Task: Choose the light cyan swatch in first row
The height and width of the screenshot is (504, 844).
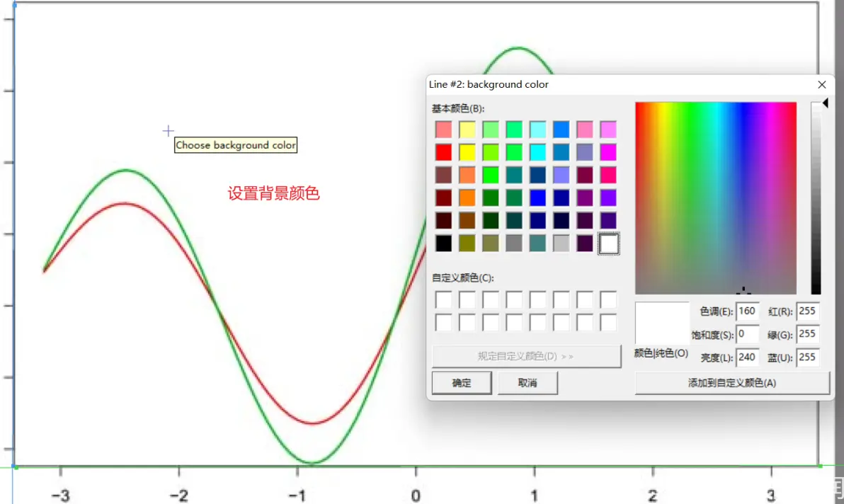Action: (537, 129)
